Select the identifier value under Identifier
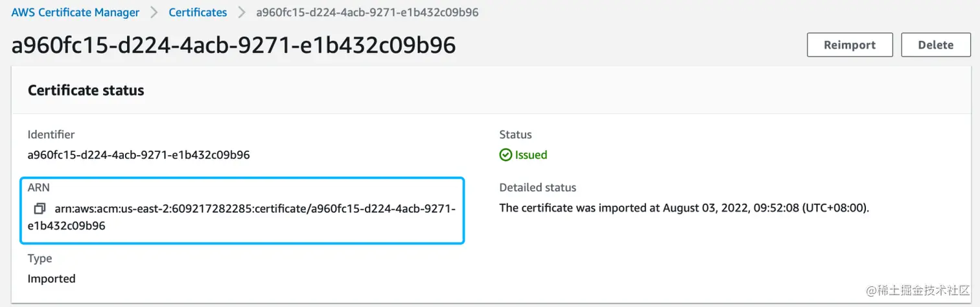 tap(139, 155)
